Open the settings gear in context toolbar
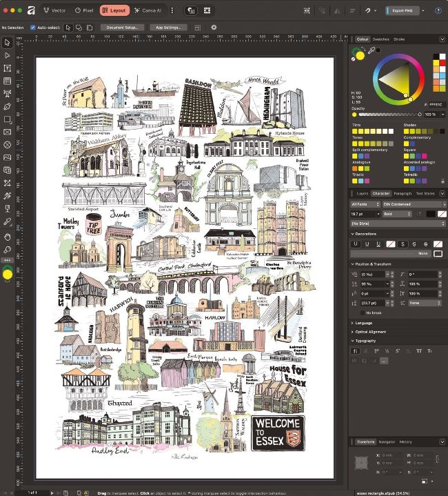The height and width of the screenshot is (496, 448). tap(214, 27)
